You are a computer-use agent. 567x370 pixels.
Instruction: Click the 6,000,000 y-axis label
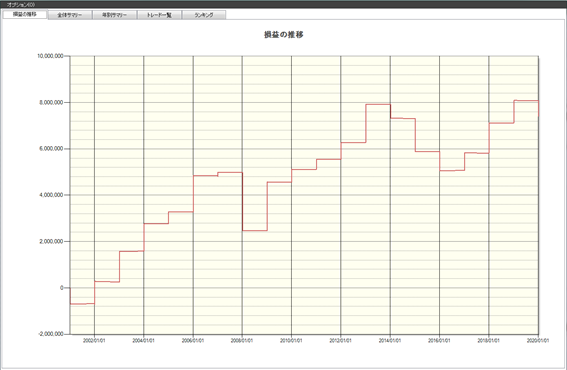tap(51, 149)
